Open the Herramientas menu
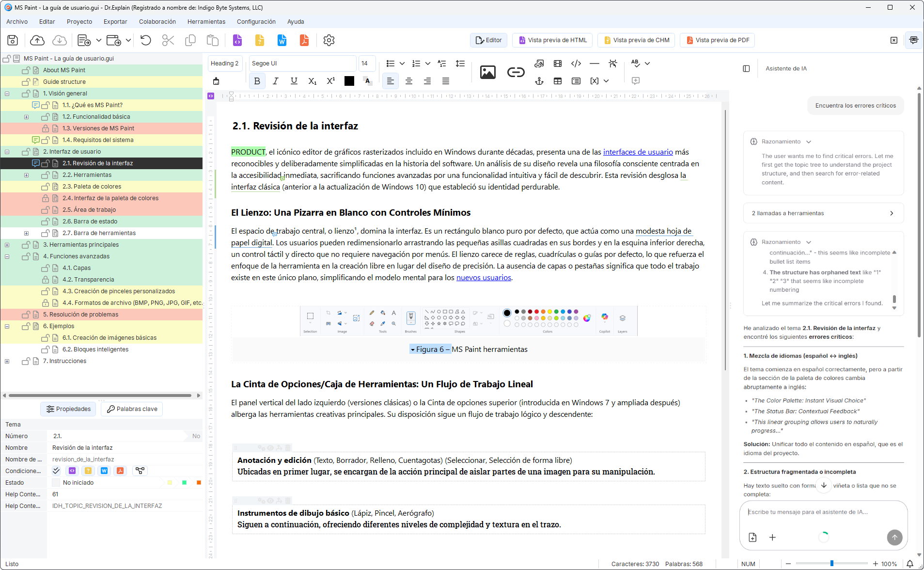 click(x=206, y=22)
